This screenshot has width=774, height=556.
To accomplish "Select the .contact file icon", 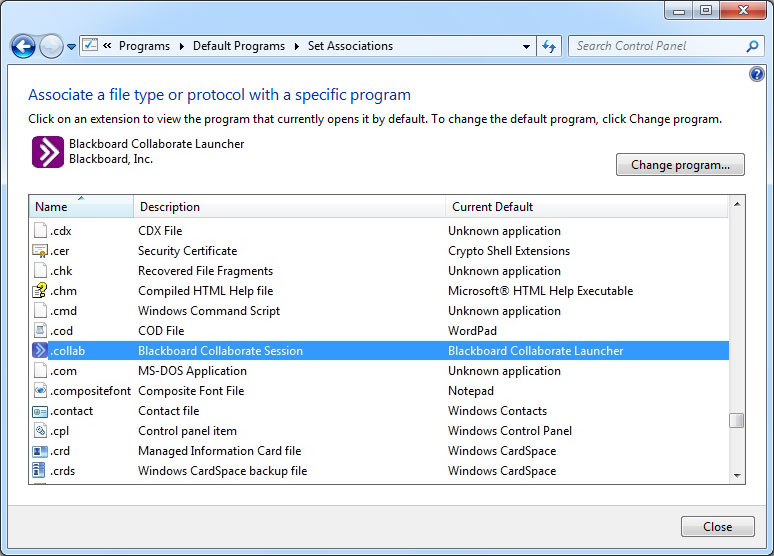I will (40, 411).
